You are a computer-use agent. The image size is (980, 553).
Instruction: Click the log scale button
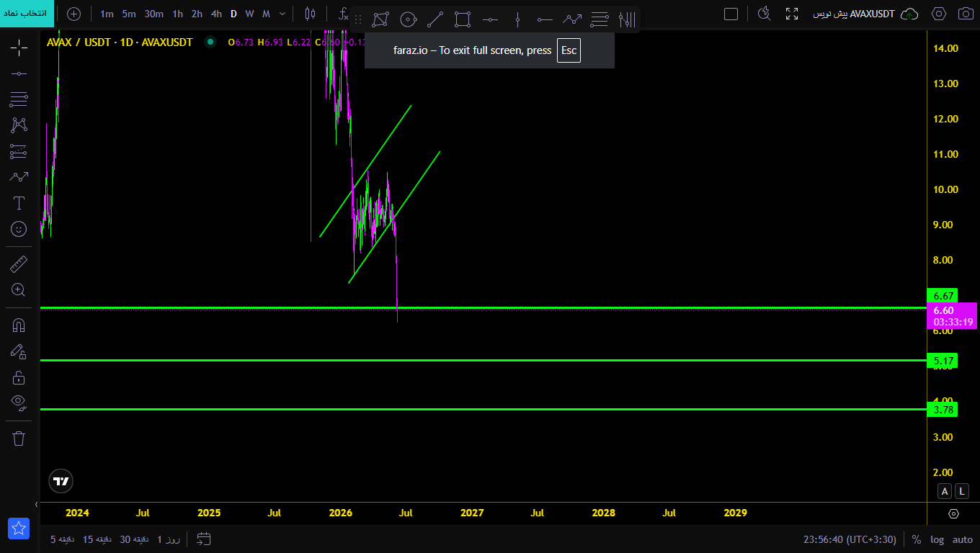[x=937, y=539]
